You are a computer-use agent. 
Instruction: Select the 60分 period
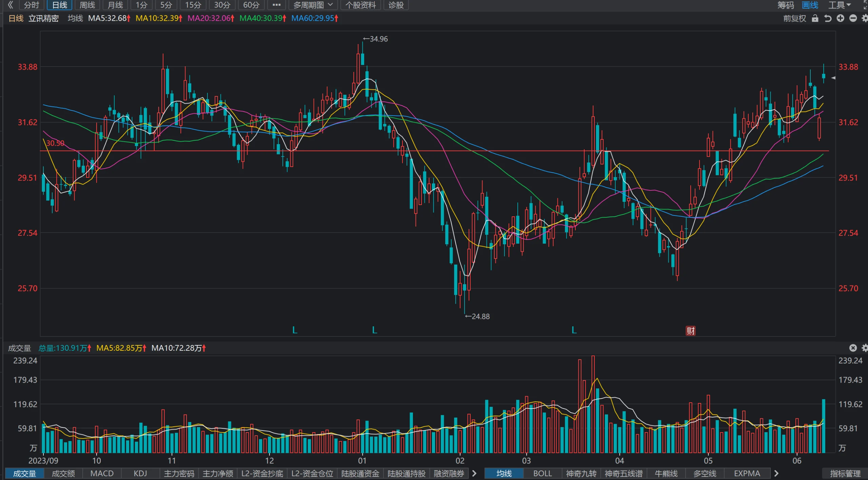pos(251,5)
